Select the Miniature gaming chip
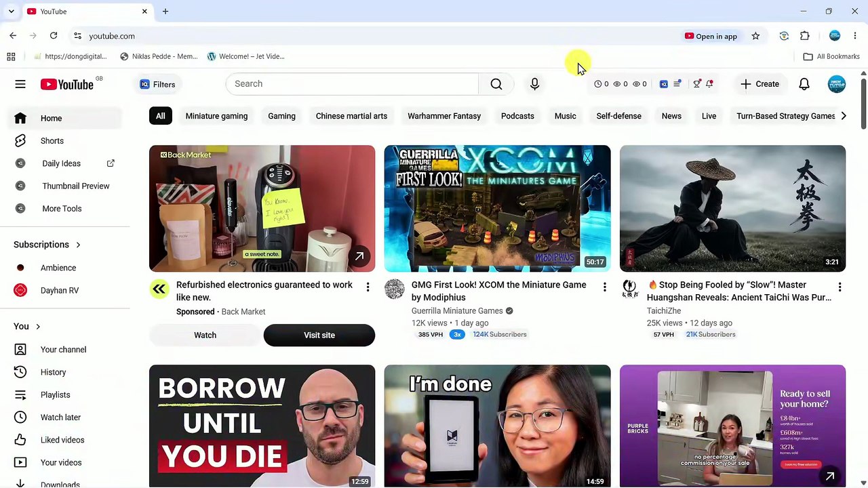Viewport: 868px width, 488px height. pos(216,116)
